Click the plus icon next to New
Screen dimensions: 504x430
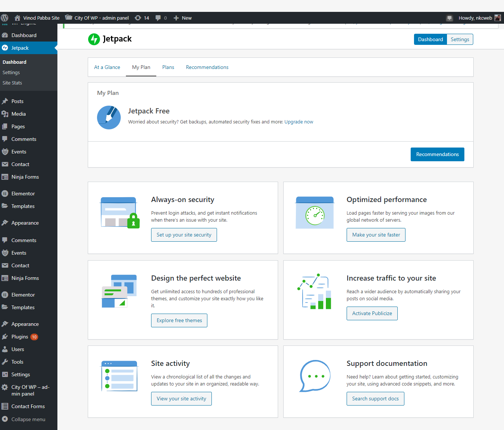[176, 18]
